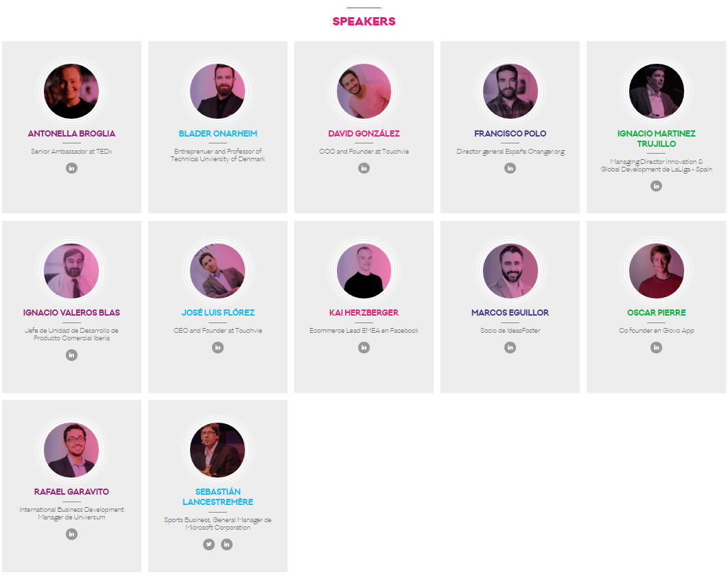Click Ignacio Martinez Trujillo's LinkedIn icon
This screenshot has width=728, height=575.
click(x=656, y=186)
